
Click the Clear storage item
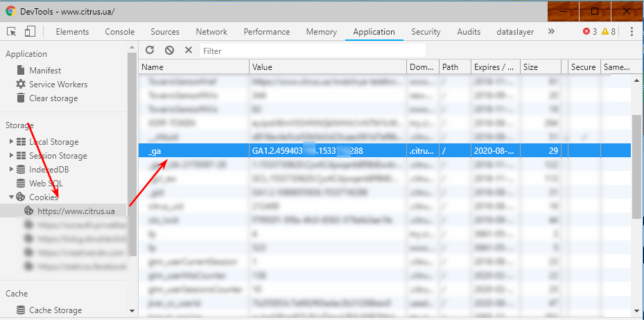coord(53,98)
